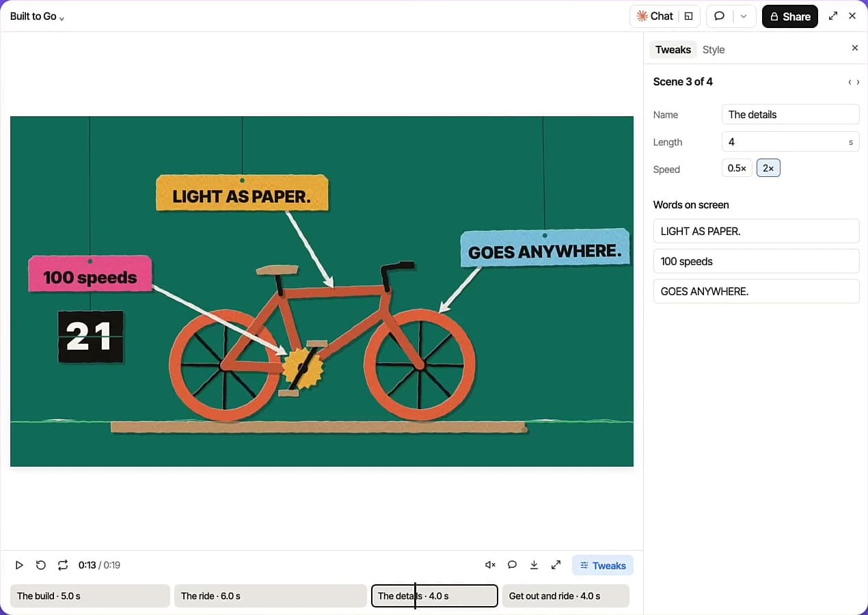Viewport: 868px width, 615px height.
Task: Click the 21 flip counter in preview
Action: click(x=90, y=336)
